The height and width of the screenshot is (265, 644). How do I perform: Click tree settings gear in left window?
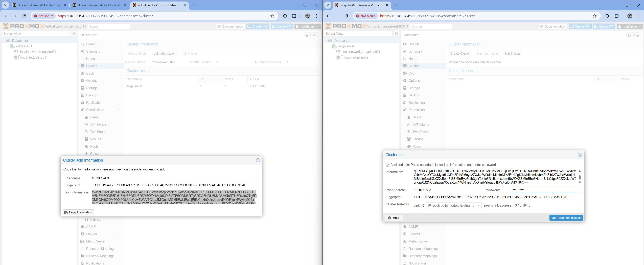pos(74,33)
